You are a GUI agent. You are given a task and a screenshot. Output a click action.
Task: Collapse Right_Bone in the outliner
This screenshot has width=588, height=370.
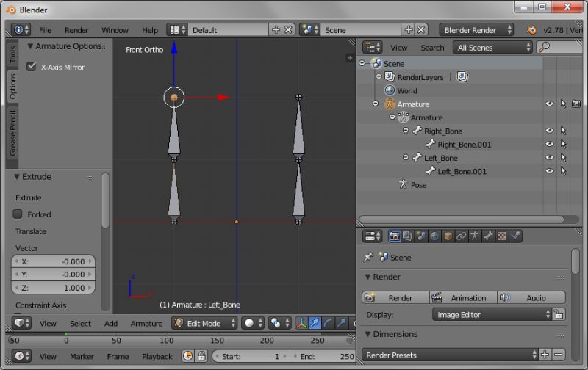point(406,131)
